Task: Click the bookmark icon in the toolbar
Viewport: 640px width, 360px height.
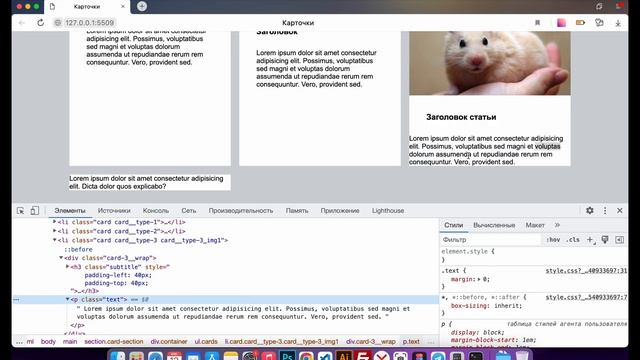Action: [538, 23]
